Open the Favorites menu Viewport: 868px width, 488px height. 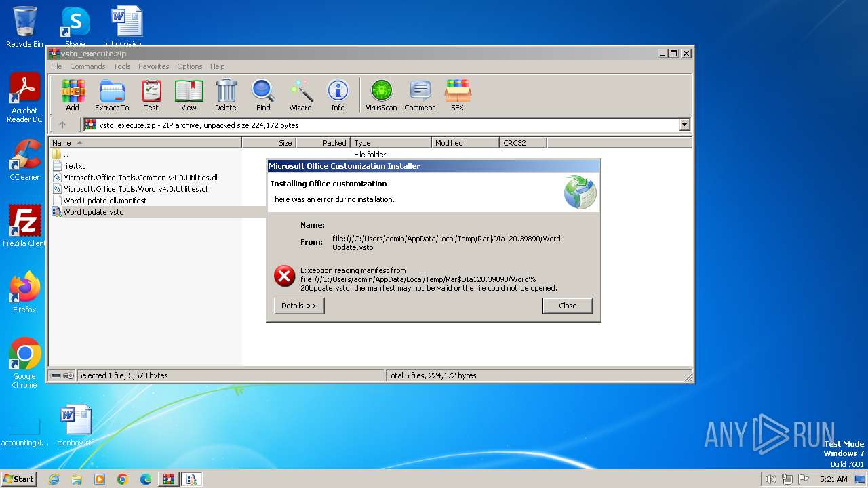154,66
